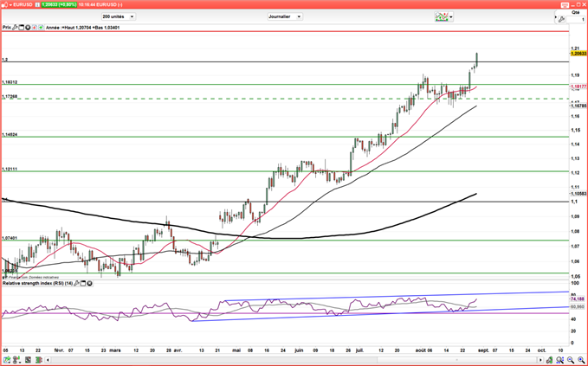Click the fourth bottom-left toolbar icon
The height and width of the screenshot is (366, 588).
tap(39, 360)
